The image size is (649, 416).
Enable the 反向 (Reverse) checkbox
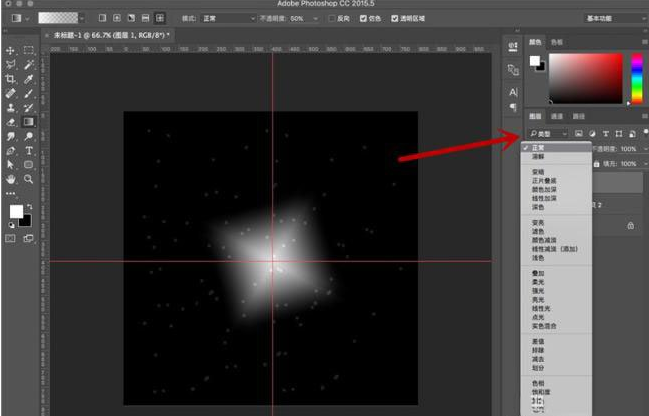(332, 19)
